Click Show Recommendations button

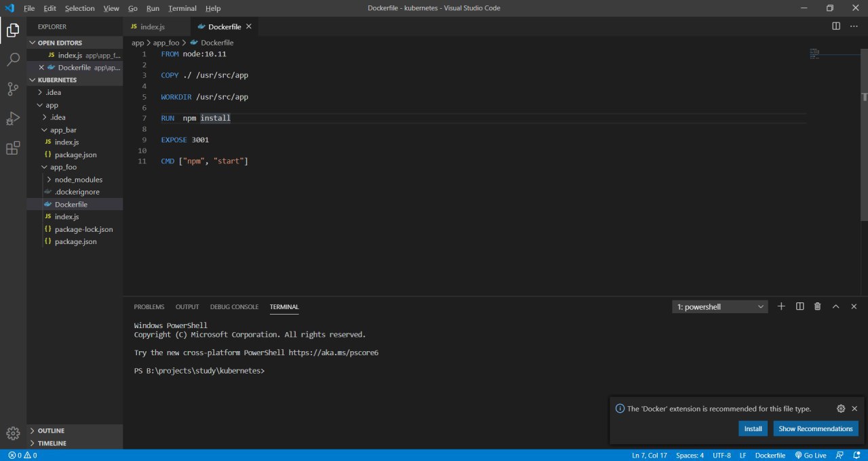pyautogui.click(x=816, y=428)
